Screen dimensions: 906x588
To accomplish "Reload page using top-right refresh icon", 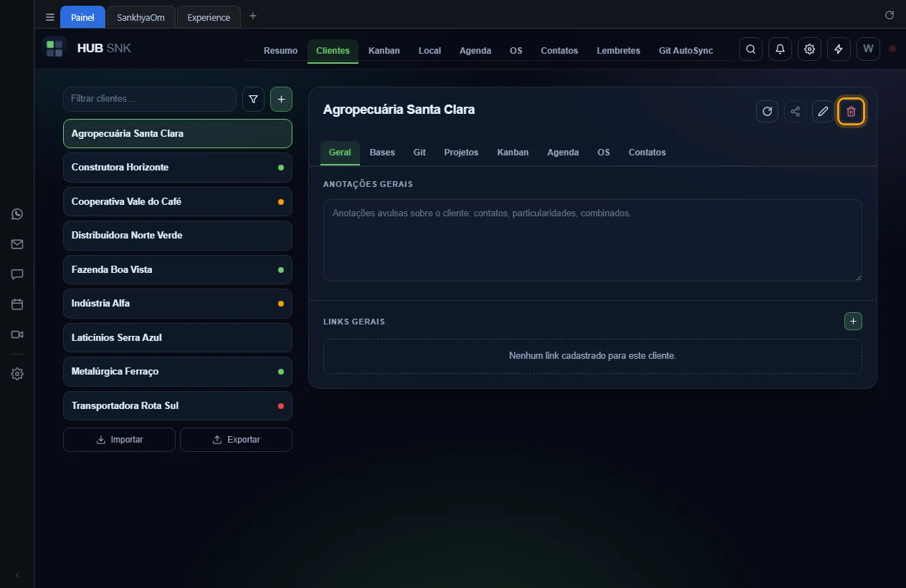I will (890, 15).
